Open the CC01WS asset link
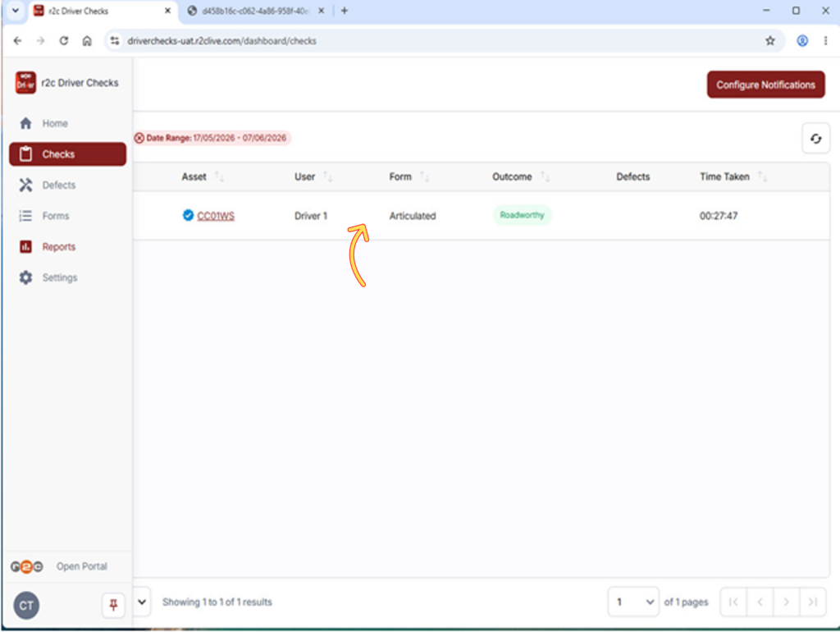 (216, 216)
